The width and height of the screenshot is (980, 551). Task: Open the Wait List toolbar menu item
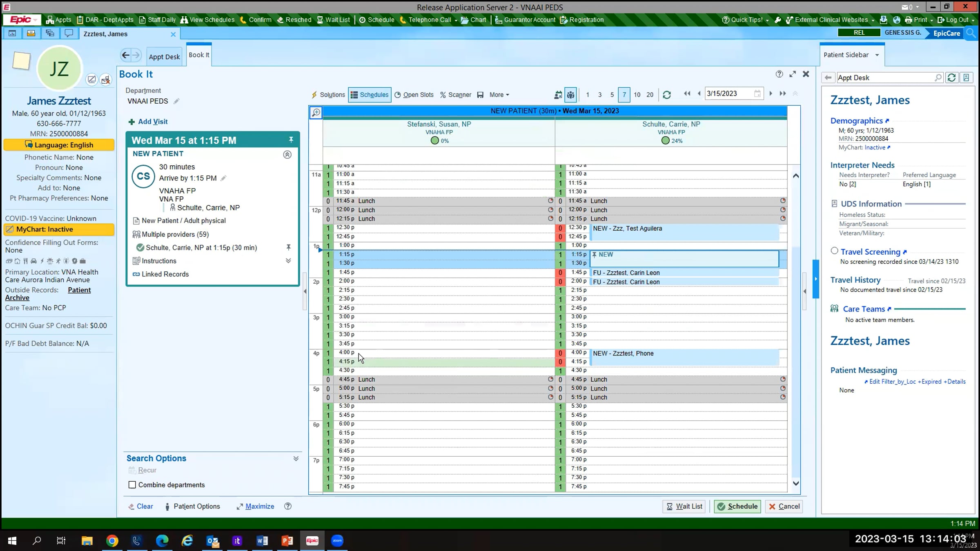click(x=334, y=20)
